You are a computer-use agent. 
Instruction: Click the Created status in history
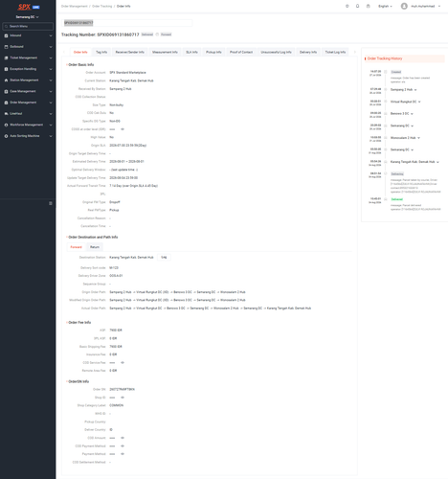396,72
